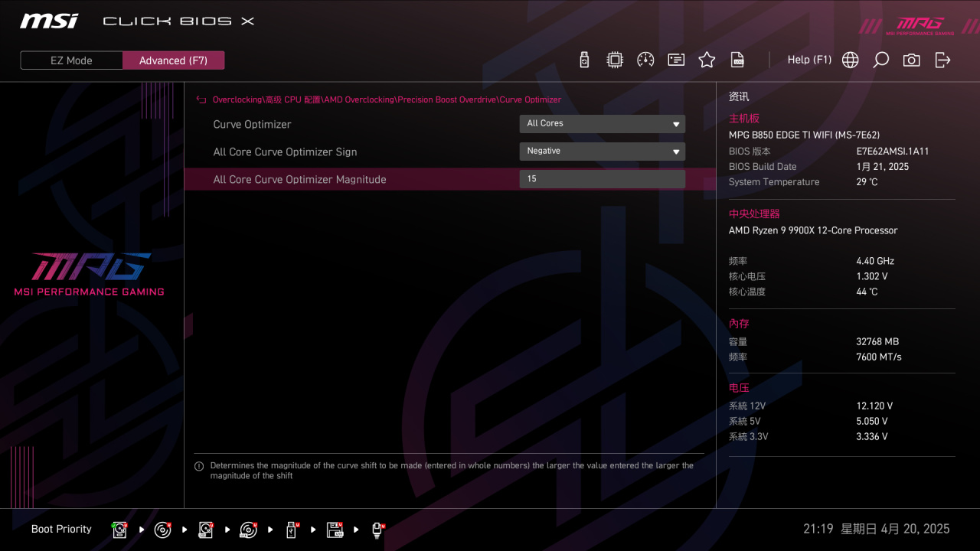
Task: Click the AMD Ryzen 9 9900X processor name
Action: (x=813, y=230)
